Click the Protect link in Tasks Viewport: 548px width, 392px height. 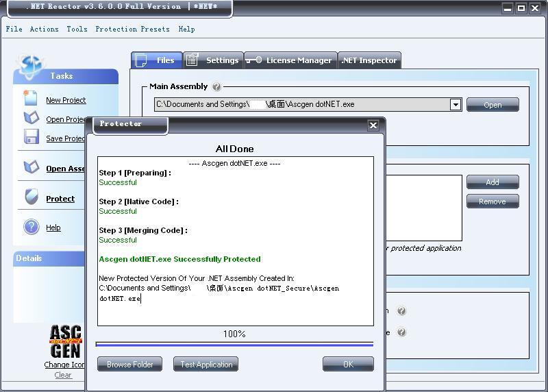coord(60,199)
